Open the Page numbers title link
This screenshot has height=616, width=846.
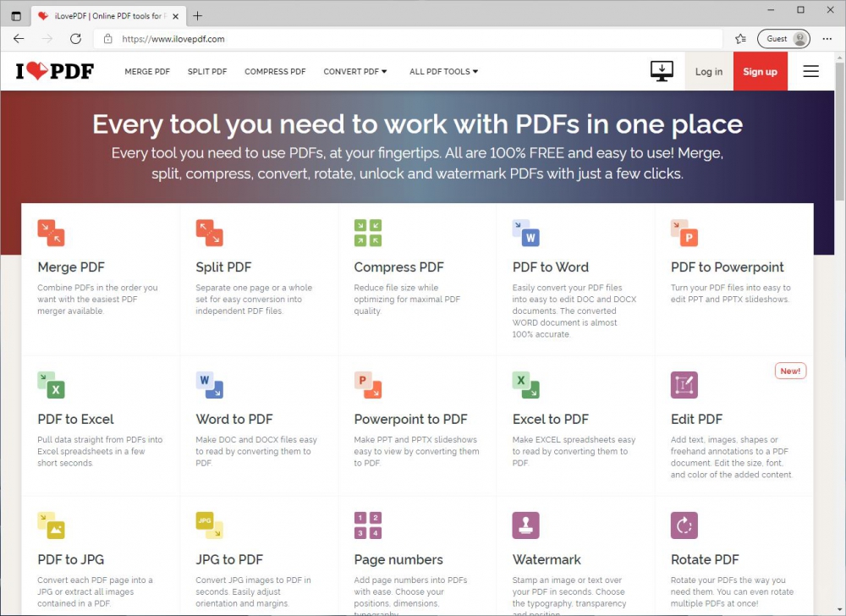398,560
